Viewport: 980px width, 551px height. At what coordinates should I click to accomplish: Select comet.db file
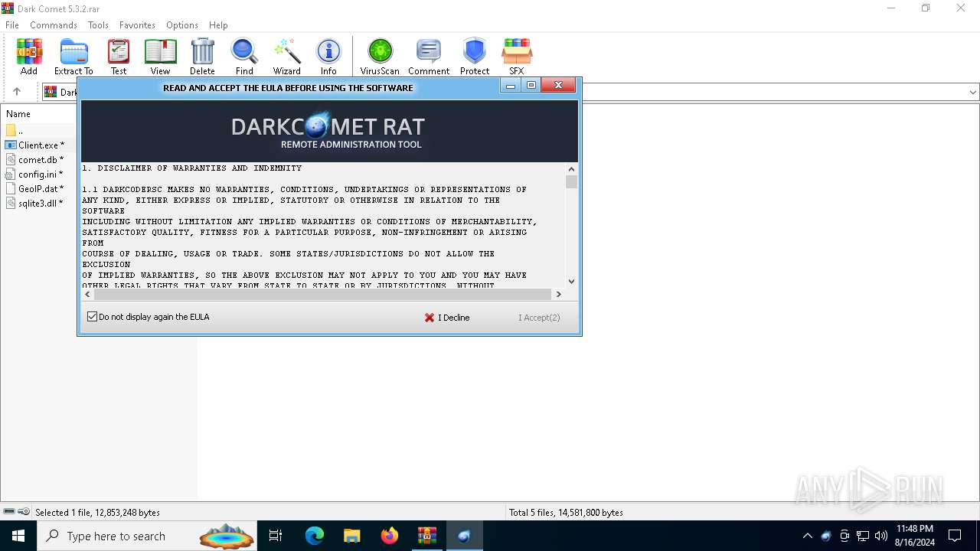coord(35,159)
